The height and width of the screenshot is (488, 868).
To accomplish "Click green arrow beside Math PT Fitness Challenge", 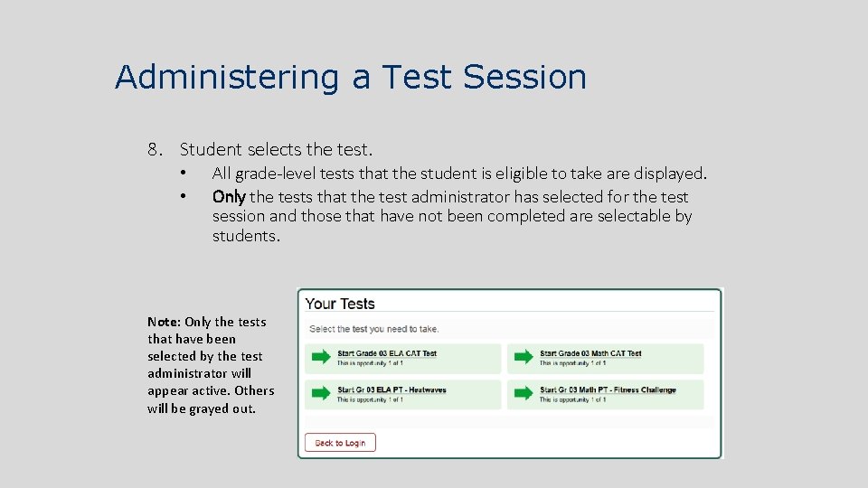I will [x=524, y=394].
